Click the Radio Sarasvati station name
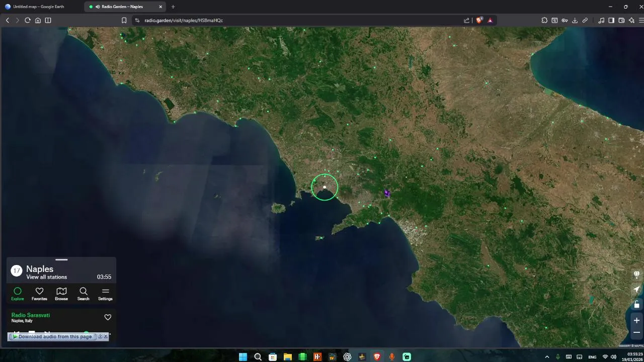 click(31, 315)
